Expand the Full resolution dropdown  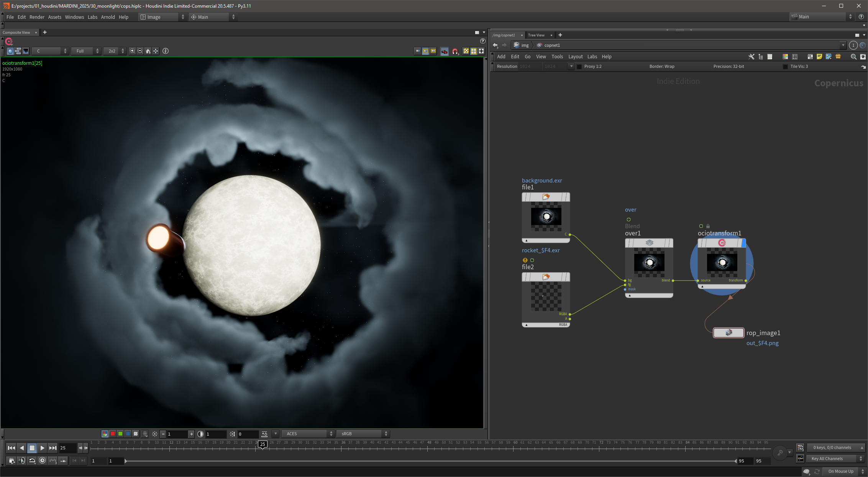click(86, 51)
